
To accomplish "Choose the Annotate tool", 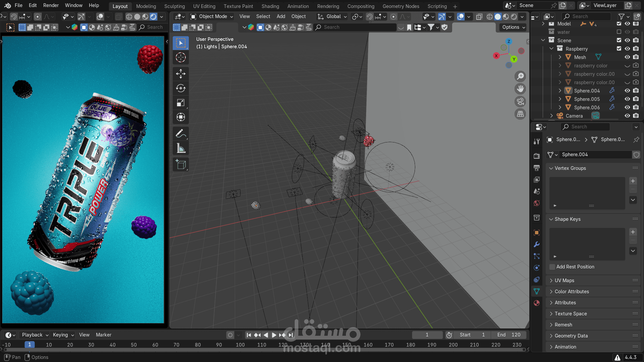I will (x=181, y=134).
